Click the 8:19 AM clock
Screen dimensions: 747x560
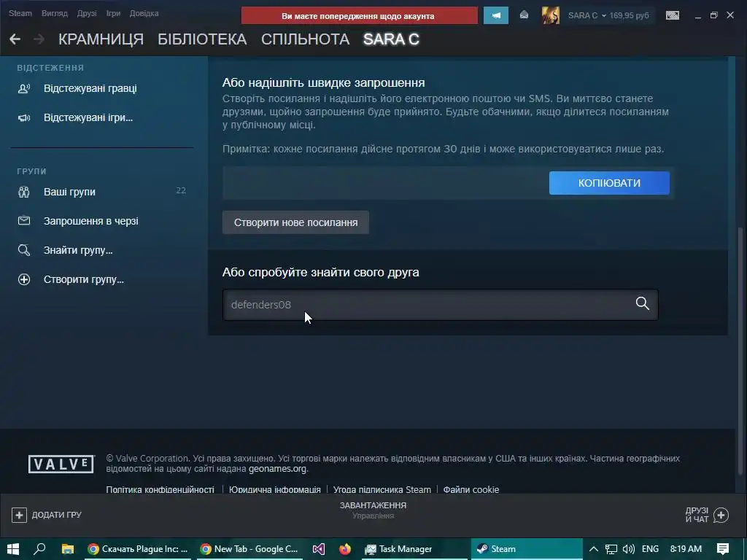(686, 549)
